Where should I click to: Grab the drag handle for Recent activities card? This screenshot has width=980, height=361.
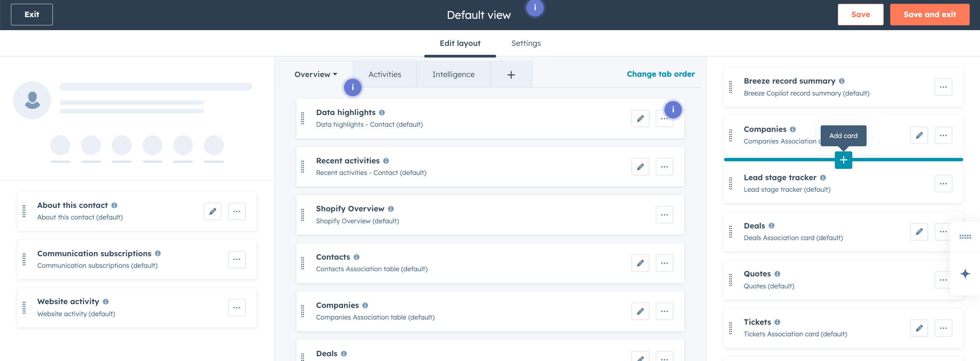pos(303,166)
